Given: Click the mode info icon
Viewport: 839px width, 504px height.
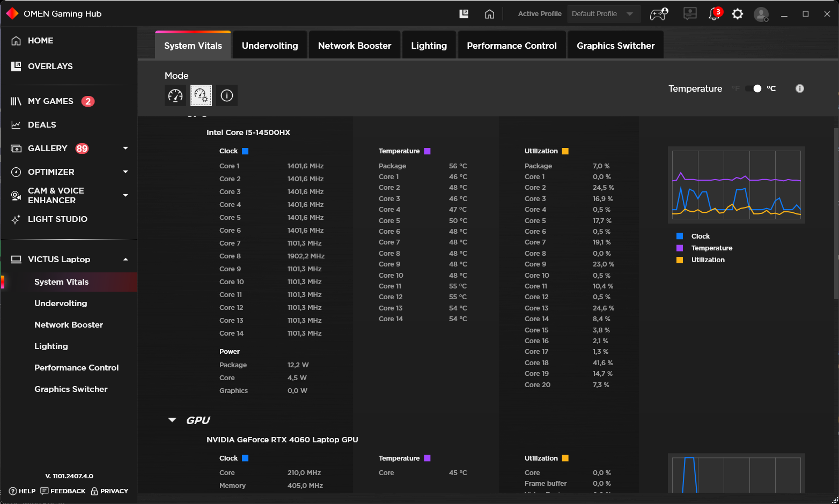Looking at the screenshot, I should coord(227,95).
